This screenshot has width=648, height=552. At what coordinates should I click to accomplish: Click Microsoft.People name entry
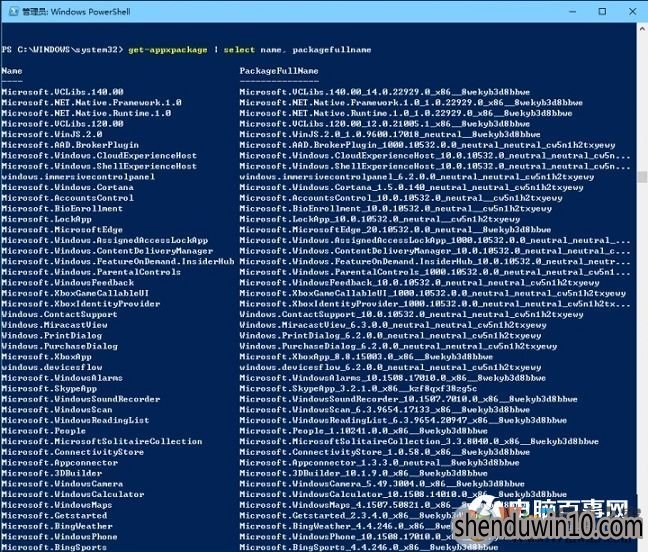pyautogui.click(x=43, y=431)
